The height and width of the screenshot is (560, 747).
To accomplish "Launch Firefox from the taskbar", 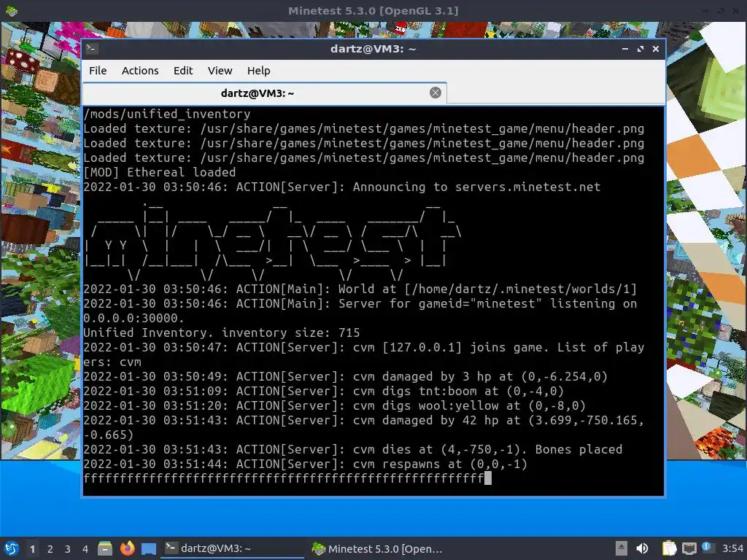I will pyautogui.click(x=127, y=548).
